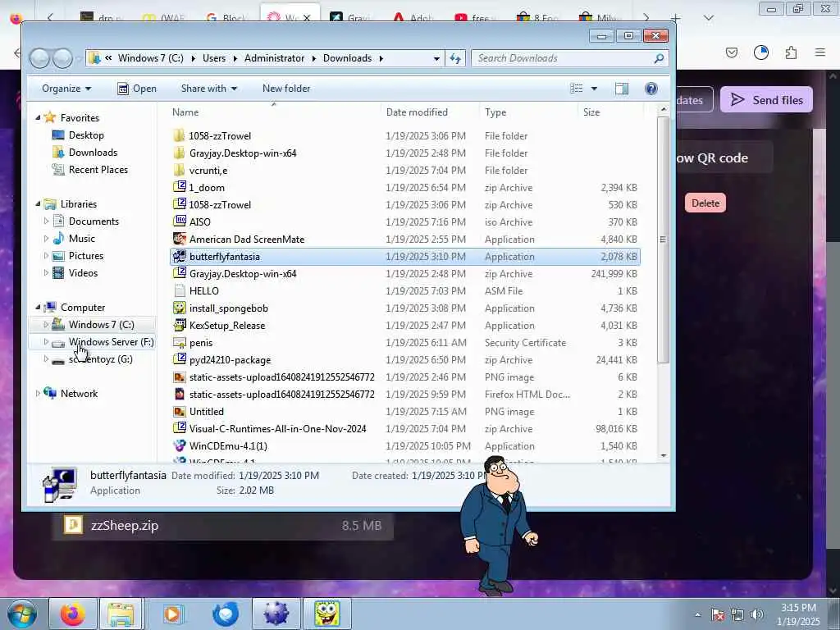Sort by the Type column header
This screenshot has width=840, height=630.
(495, 112)
